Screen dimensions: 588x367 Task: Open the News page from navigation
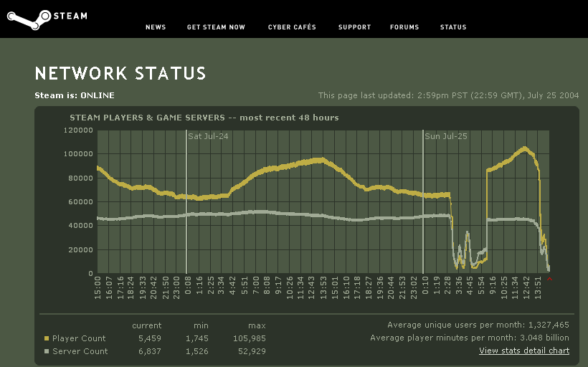click(156, 27)
